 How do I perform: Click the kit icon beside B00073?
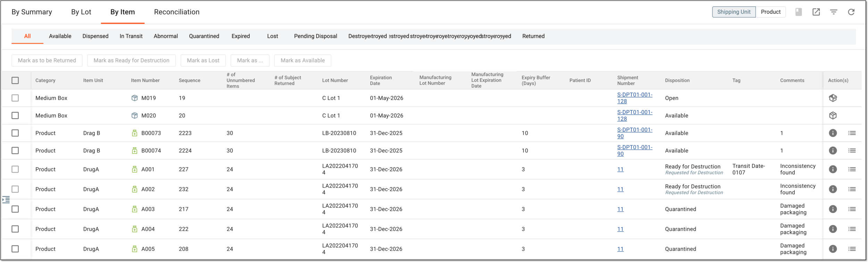pos(135,133)
